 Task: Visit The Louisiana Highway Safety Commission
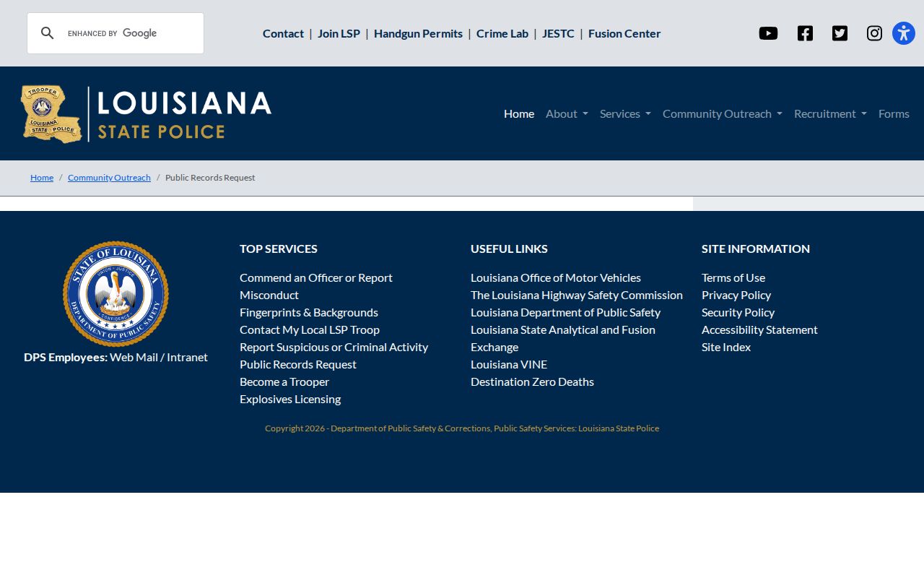[x=577, y=295]
